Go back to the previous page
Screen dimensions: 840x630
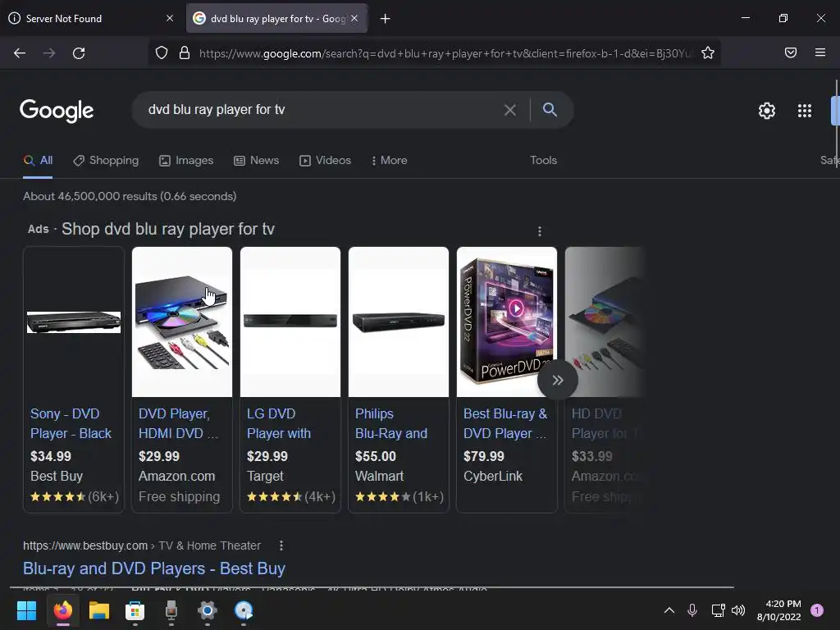pyautogui.click(x=20, y=53)
